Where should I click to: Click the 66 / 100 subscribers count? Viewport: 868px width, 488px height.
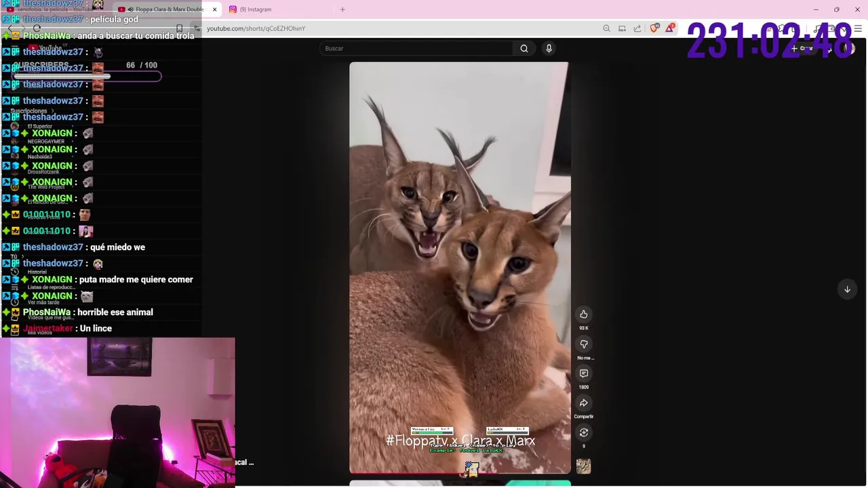tap(142, 65)
